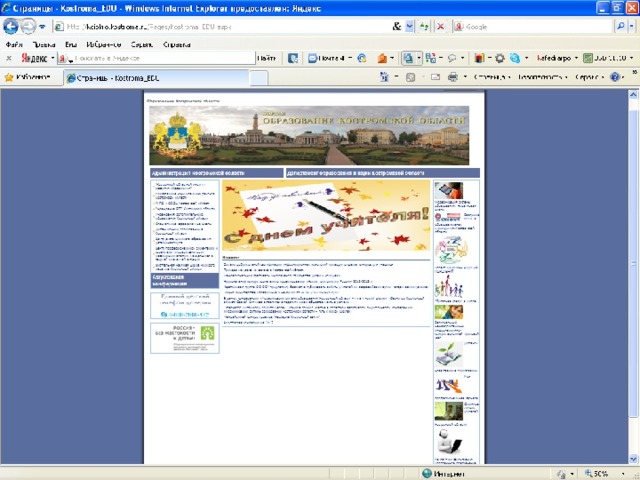Image resolution: width=640 pixels, height=480 pixels.
Task: Click the printer icon in command bar
Action: (x=452, y=77)
